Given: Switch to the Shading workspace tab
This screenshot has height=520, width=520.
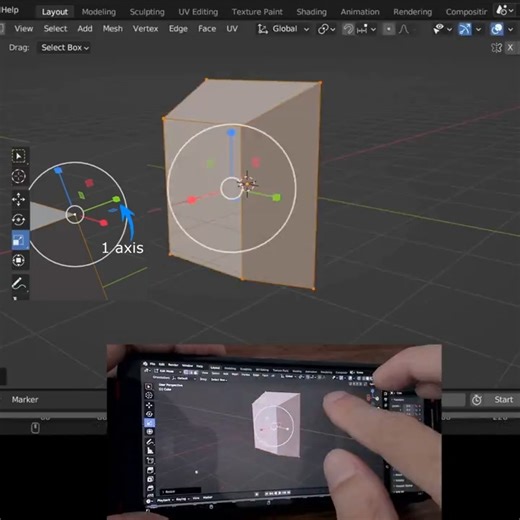Looking at the screenshot, I should point(311,12).
